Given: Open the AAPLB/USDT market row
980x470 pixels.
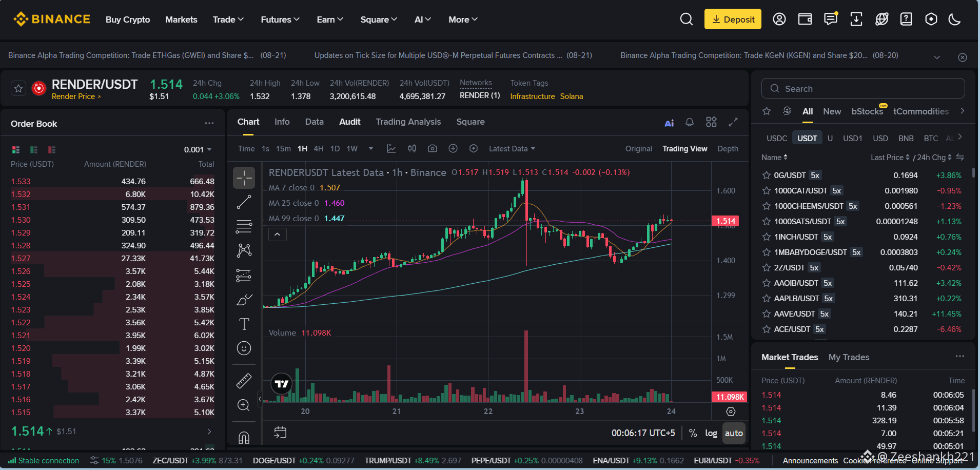Looking at the screenshot, I should pos(863,298).
